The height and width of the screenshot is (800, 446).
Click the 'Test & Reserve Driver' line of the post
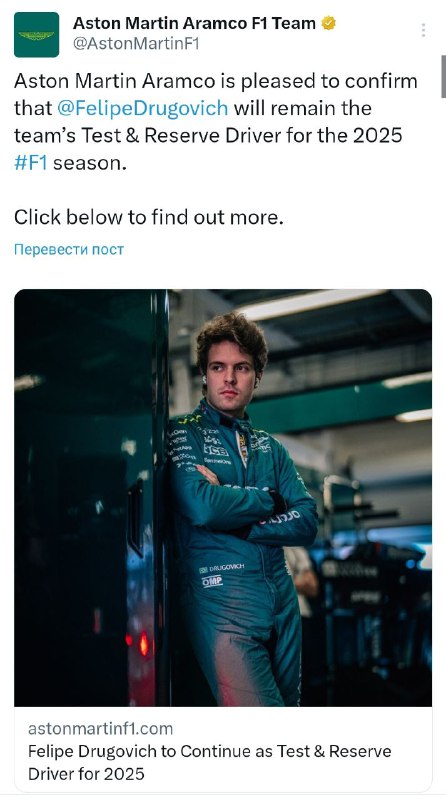208,136
